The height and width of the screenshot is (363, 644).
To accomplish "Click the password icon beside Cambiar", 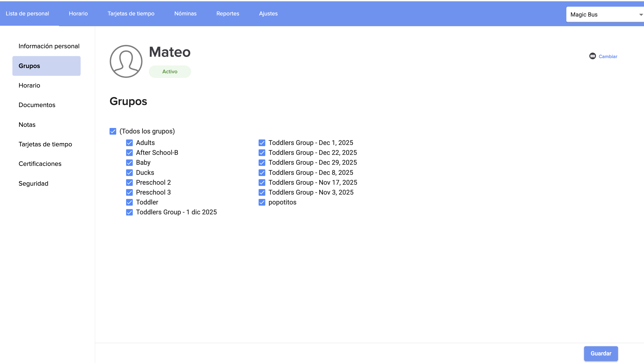I will (593, 56).
